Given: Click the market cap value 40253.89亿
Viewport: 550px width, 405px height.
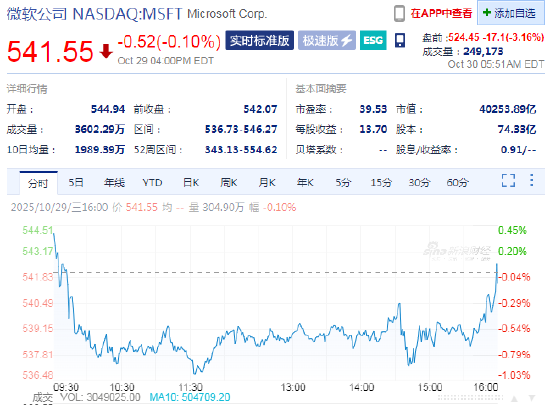Looking at the screenshot, I should (x=508, y=109).
